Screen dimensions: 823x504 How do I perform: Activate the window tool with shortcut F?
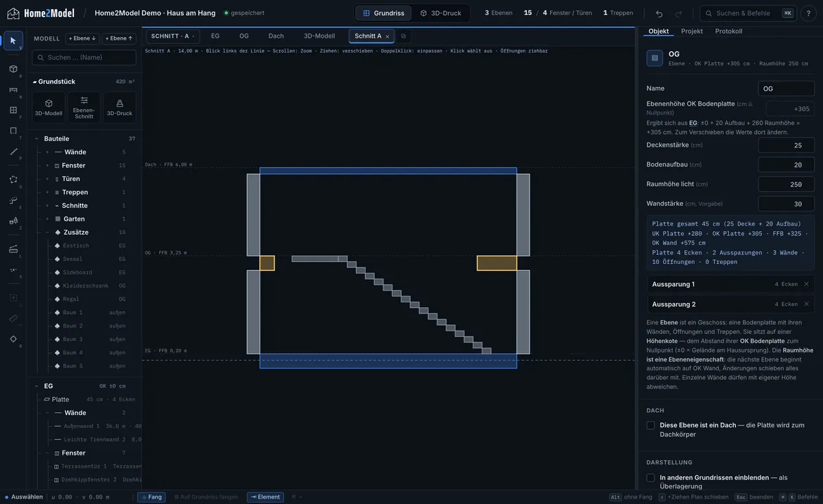coord(13,110)
